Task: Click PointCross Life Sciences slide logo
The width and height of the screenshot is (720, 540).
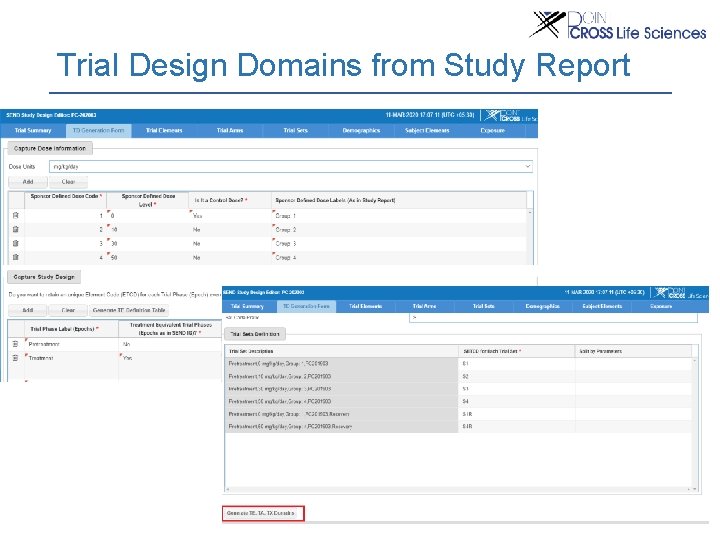Action: [x=618, y=25]
